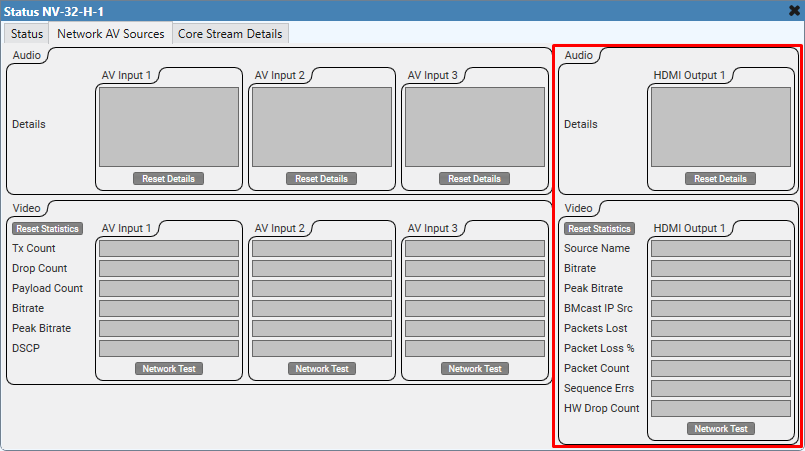Click the AV Input 2 Bitrate field
805x451 pixels.
tap(321, 308)
